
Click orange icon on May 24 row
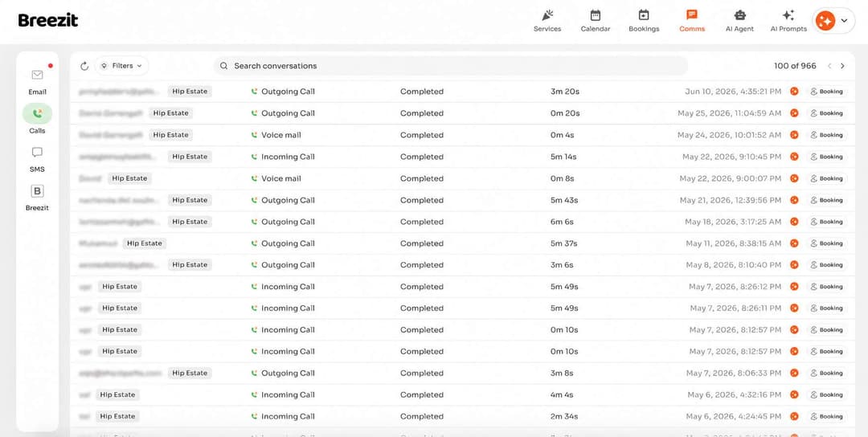pyautogui.click(x=794, y=135)
